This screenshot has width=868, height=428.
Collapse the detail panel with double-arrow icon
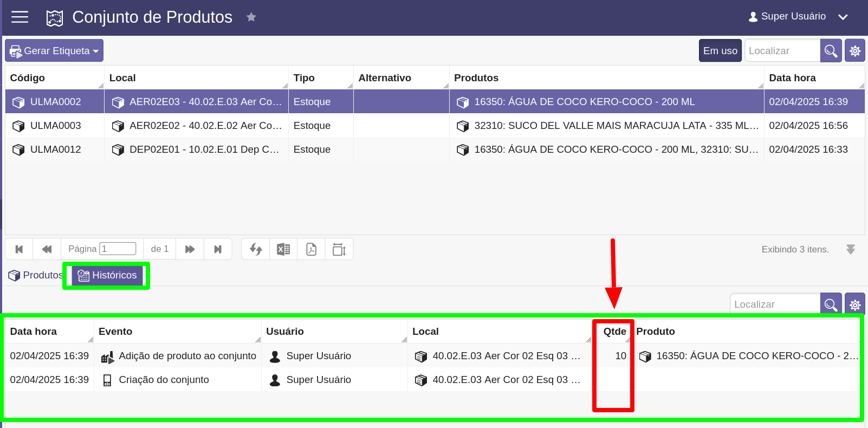click(851, 249)
